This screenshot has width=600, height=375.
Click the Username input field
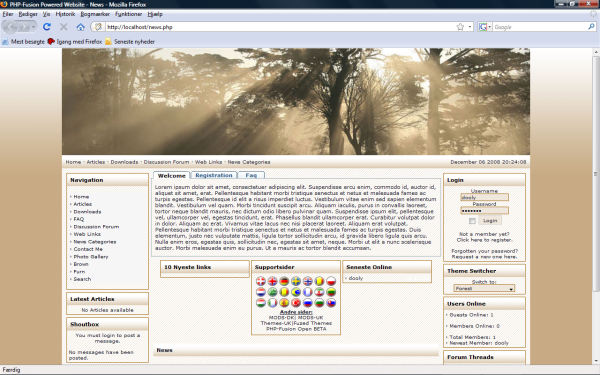point(484,197)
